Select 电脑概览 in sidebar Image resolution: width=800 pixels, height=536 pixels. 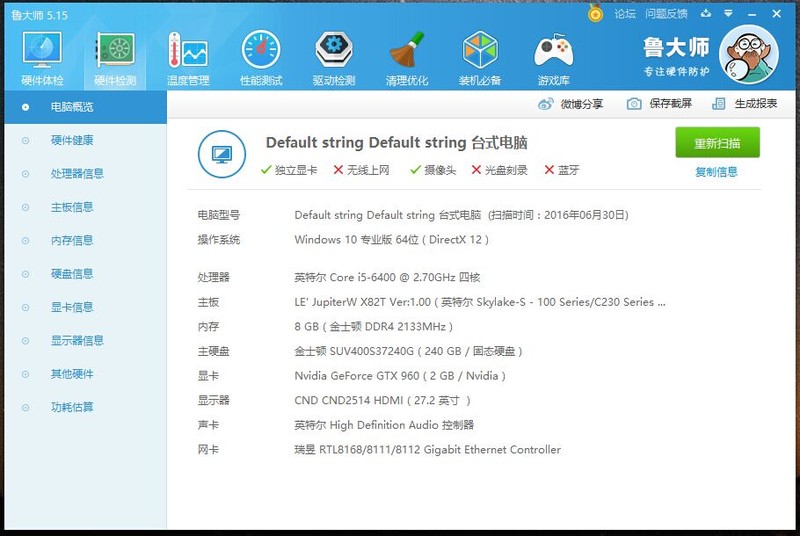pos(86,107)
